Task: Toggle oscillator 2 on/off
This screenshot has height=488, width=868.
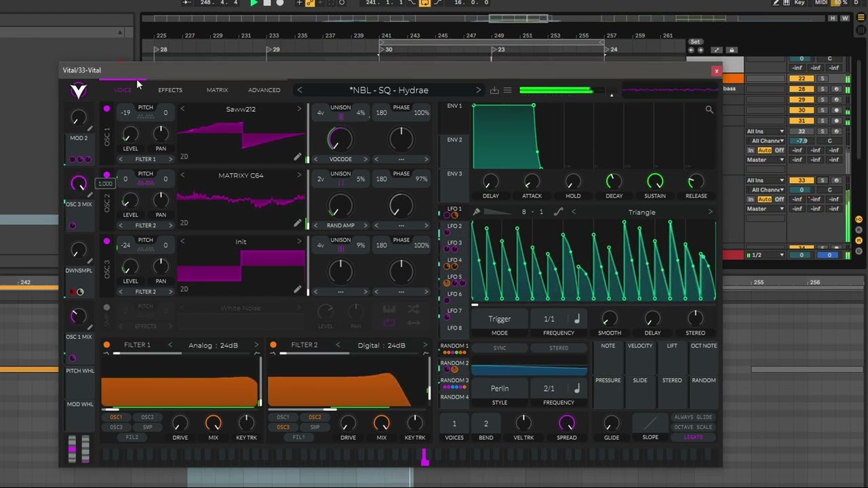Action: click(x=106, y=175)
